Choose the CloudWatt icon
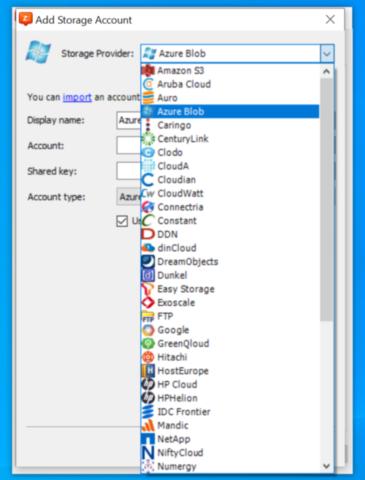This screenshot has width=365, height=480. tap(148, 193)
